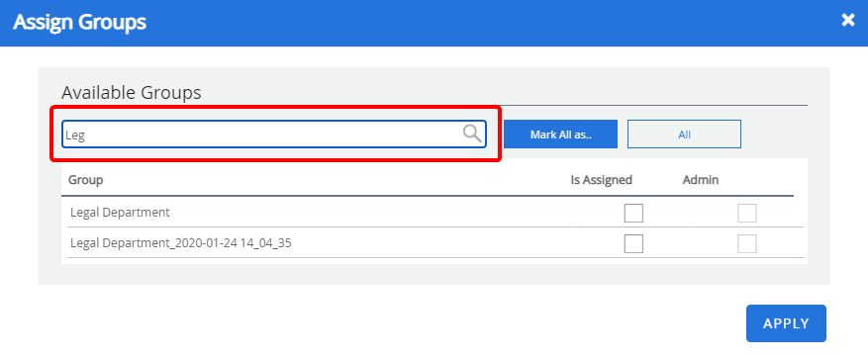Click the Available Groups heading
The height and width of the screenshot is (361, 868).
[132, 93]
